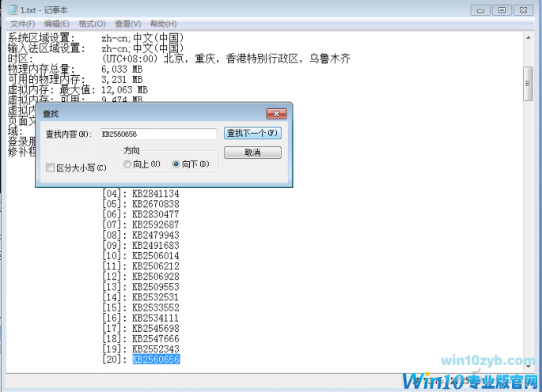This screenshot has height=392, width=542.
Task: Click the 查找下一个(F) button
Action: [252, 133]
